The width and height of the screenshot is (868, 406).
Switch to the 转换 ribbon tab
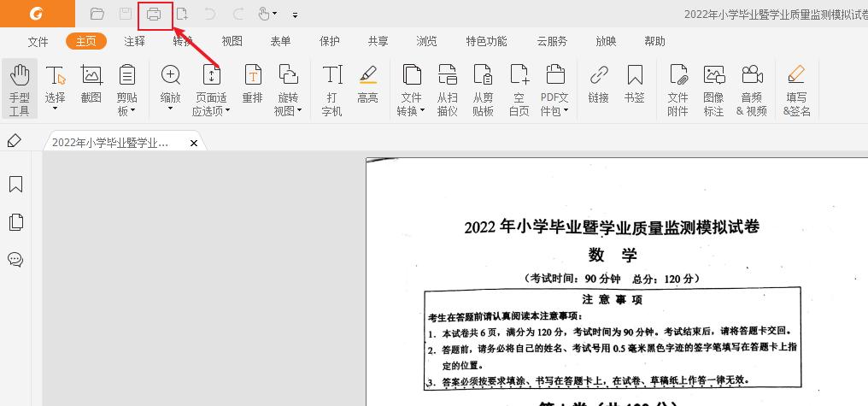pos(183,41)
